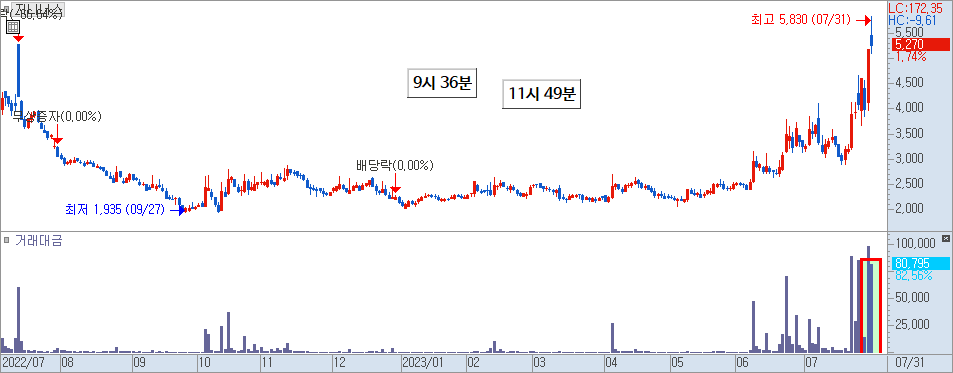Click the 2,500 price axis label
The width and height of the screenshot is (953, 373).
910,184
